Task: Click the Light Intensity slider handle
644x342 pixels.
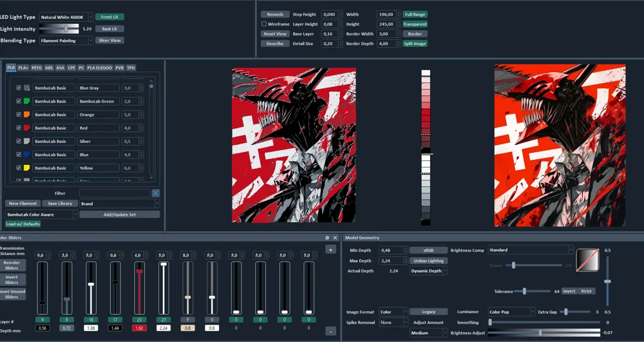Action: [66, 29]
